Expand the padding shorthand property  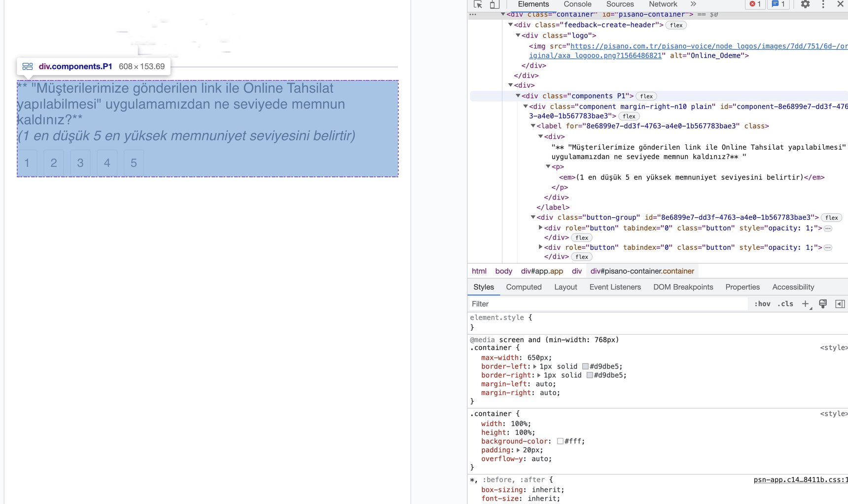point(518,450)
